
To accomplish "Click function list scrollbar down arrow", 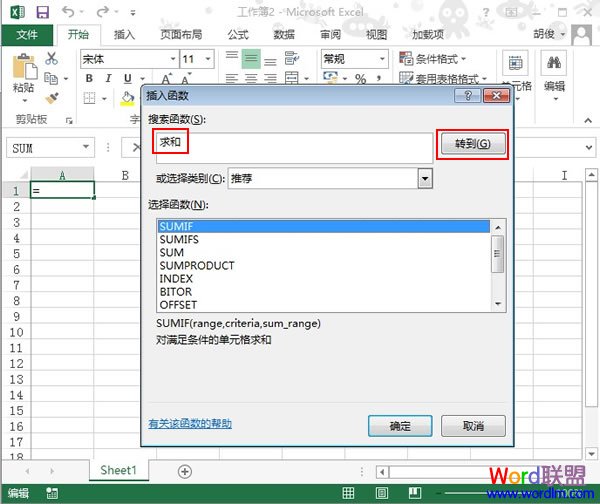I will pos(498,304).
